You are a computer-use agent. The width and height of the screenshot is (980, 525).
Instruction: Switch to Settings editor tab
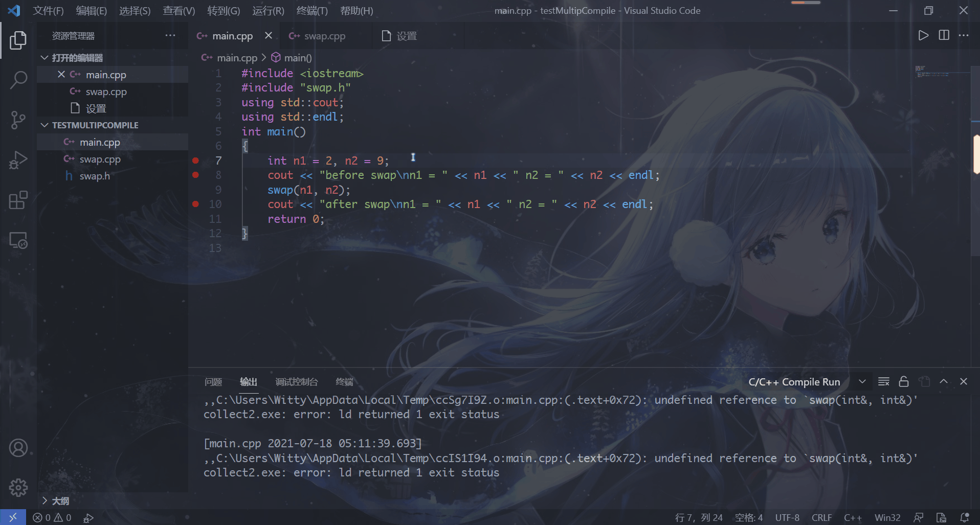[x=407, y=36]
